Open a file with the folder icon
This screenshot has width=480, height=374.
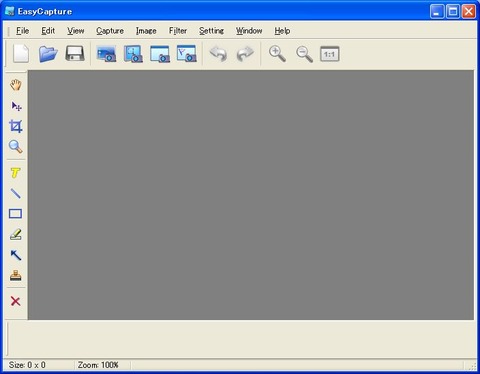[48, 54]
